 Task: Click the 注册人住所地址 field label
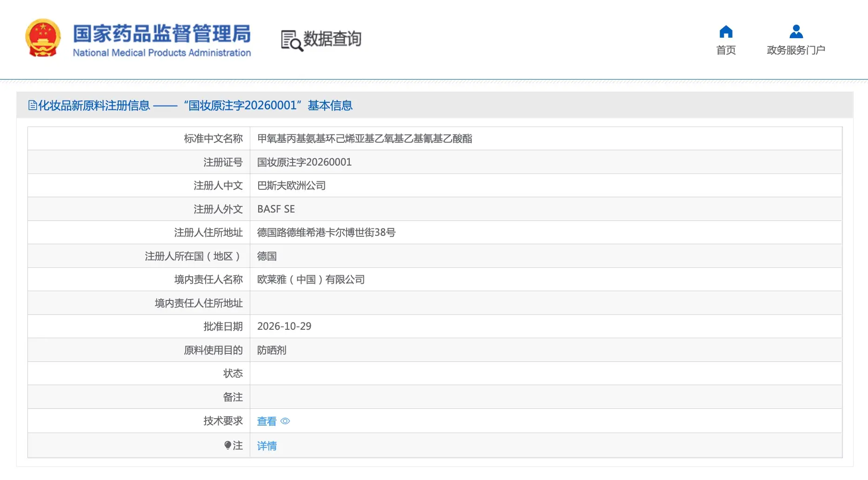(208, 233)
